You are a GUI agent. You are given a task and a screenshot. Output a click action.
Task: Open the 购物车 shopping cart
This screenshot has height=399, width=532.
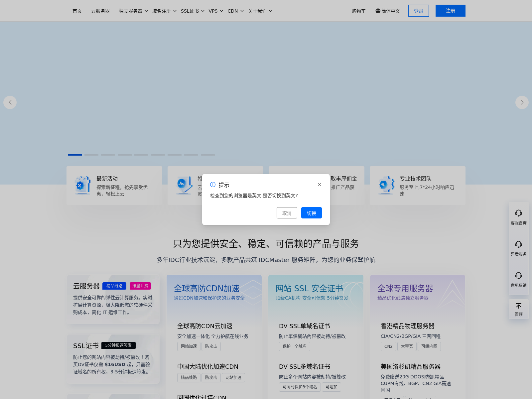(x=358, y=11)
